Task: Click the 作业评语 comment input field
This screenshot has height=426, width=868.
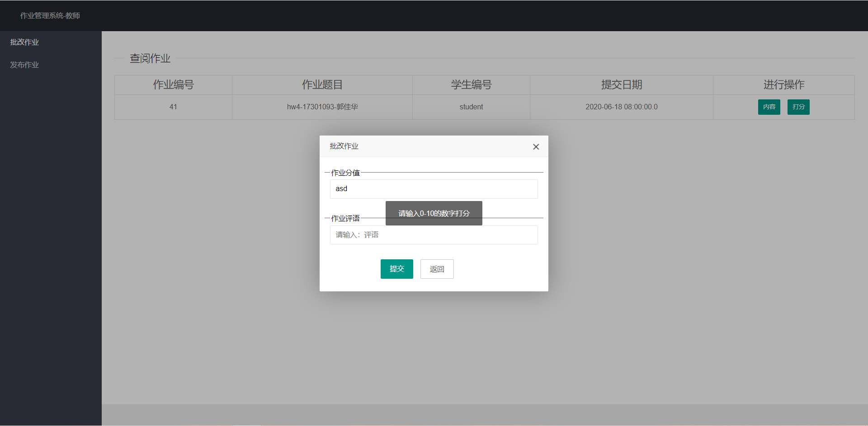Action: pos(434,235)
